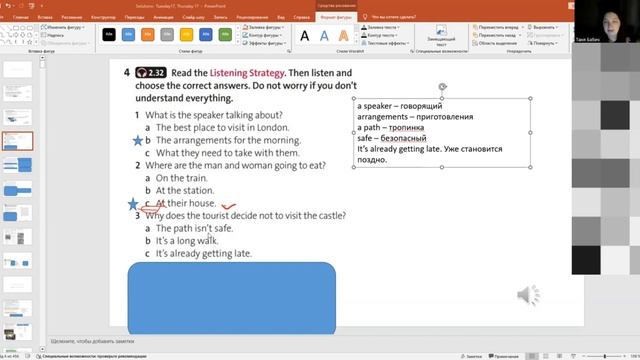Apply the gray shape style preset
This screenshot has width=640, height=360.
pos(167,35)
